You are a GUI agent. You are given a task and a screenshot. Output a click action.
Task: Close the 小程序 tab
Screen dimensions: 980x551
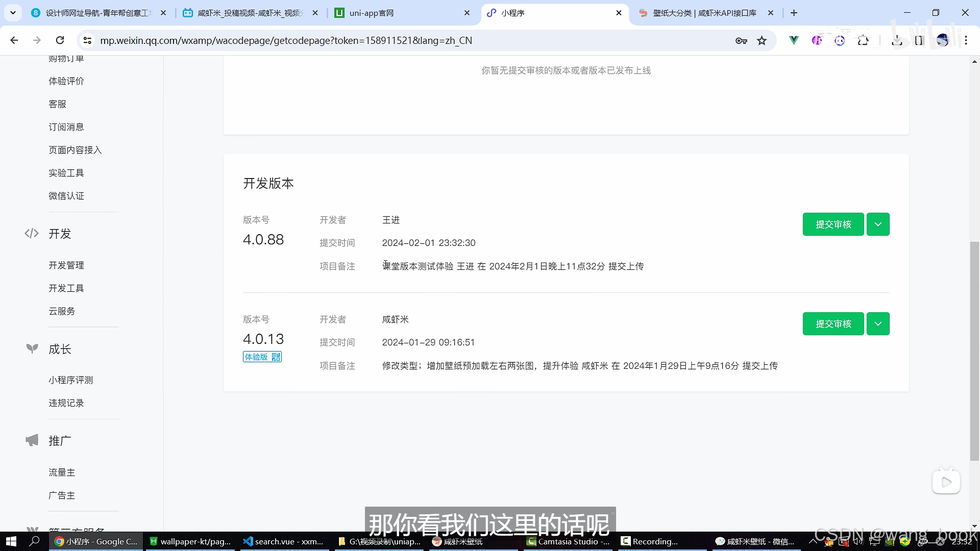point(619,13)
